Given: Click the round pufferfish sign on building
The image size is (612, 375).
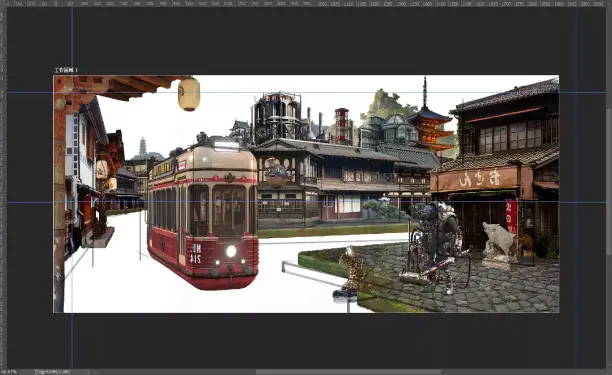Looking at the screenshot, I should (277, 174).
